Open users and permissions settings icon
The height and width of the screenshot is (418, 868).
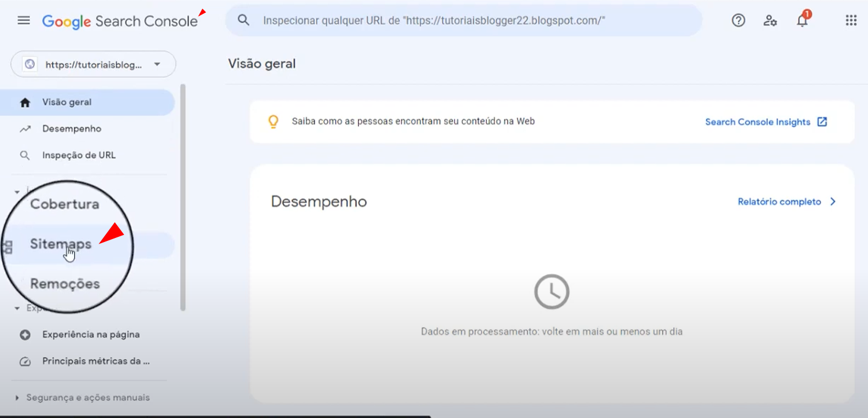coord(770,21)
